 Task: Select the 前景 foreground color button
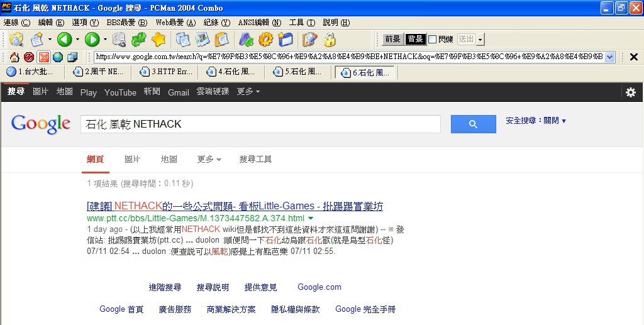coord(392,40)
